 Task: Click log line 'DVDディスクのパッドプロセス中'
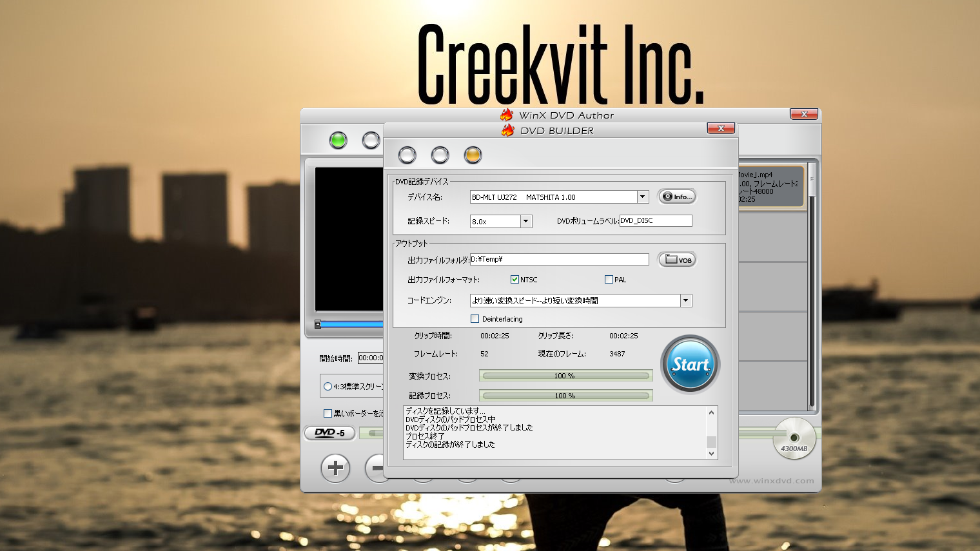[x=451, y=420]
